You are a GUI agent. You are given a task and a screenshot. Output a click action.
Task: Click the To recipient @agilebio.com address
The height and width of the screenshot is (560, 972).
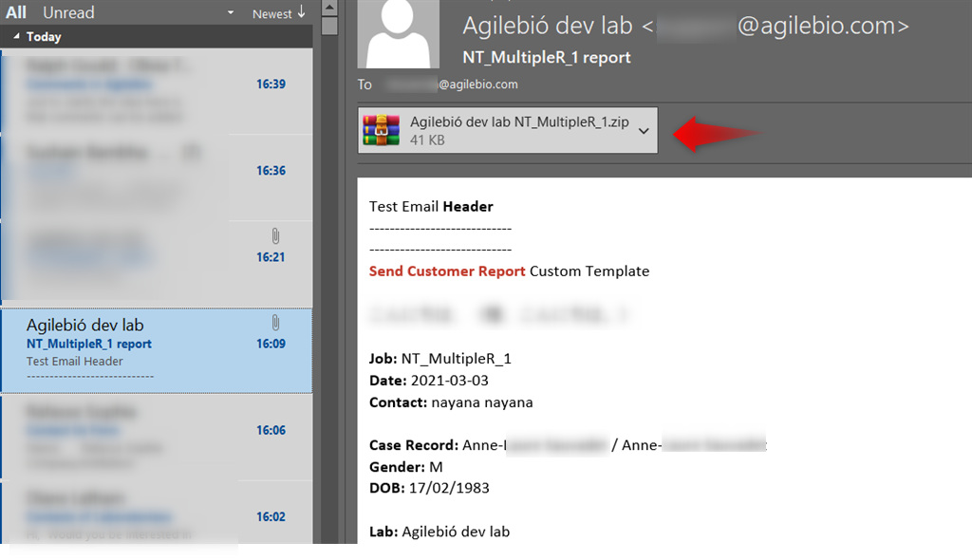pyautogui.click(x=451, y=84)
